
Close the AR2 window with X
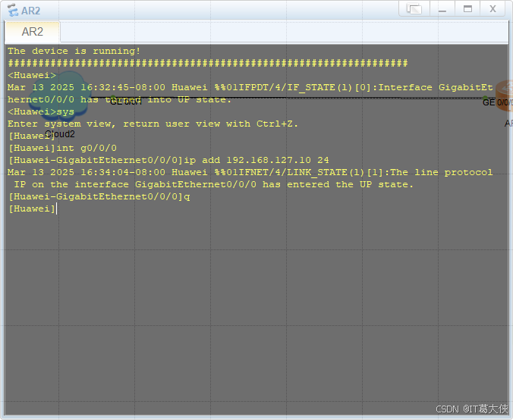tap(493, 8)
